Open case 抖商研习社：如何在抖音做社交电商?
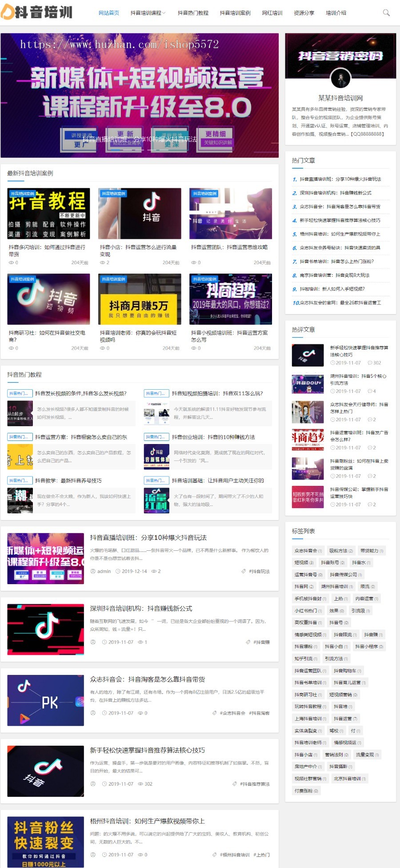The height and width of the screenshot is (868, 400). tap(47, 336)
